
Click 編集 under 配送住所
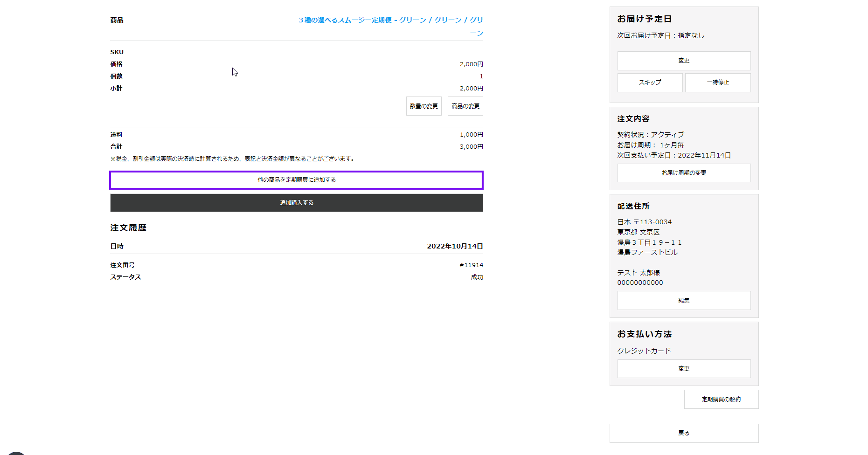[x=684, y=301]
